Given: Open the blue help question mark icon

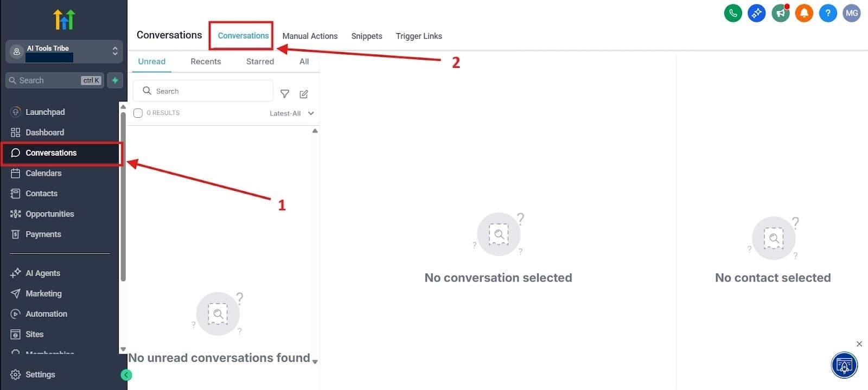Looking at the screenshot, I should (828, 13).
